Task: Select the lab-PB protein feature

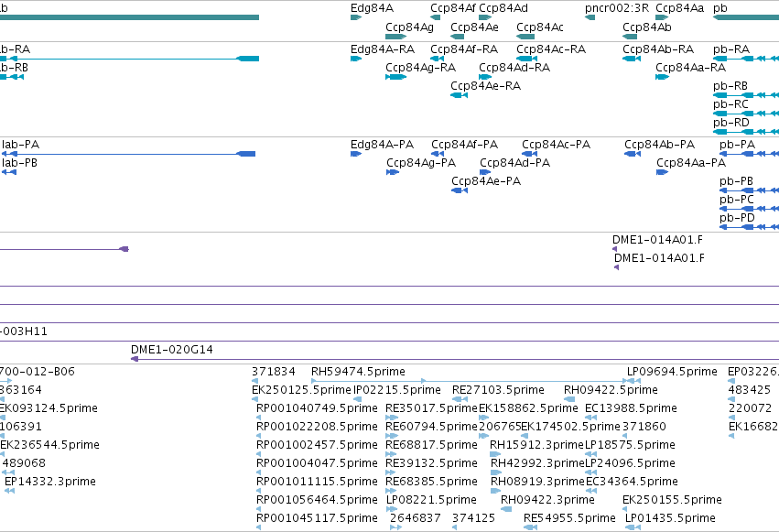Action: pyautogui.click(x=9, y=172)
